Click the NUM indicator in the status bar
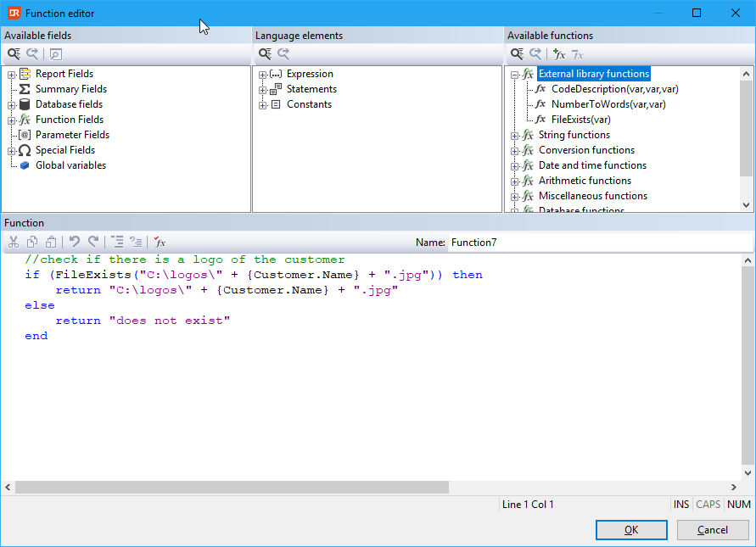 739,504
